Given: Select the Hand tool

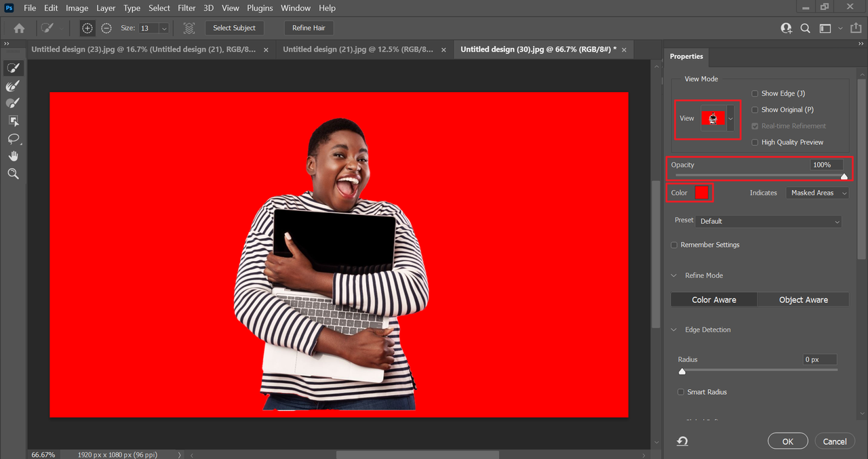Looking at the screenshot, I should pos(13,156).
